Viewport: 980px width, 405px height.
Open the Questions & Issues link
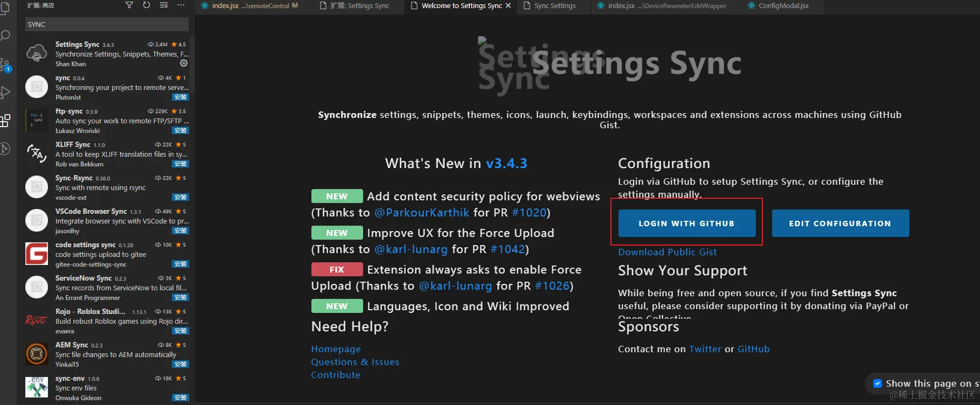tap(355, 362)
